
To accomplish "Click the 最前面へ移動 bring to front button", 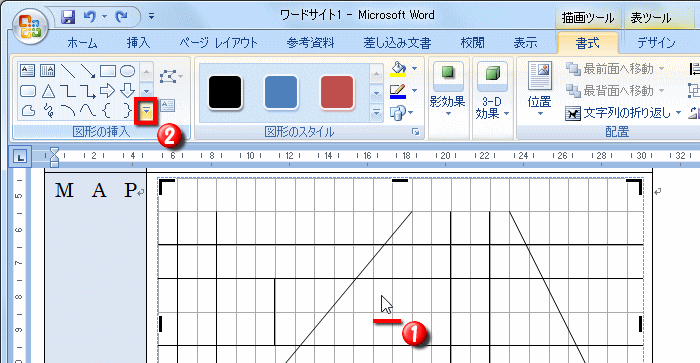I will coord(615,69).
